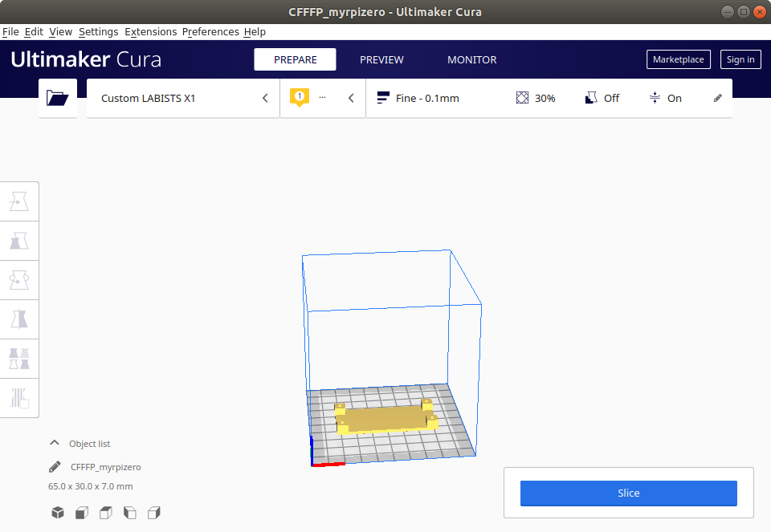Select CFFFP_myrpizero in the object list
The height and width of the screenshot is (532, 771).
(106, 467)
